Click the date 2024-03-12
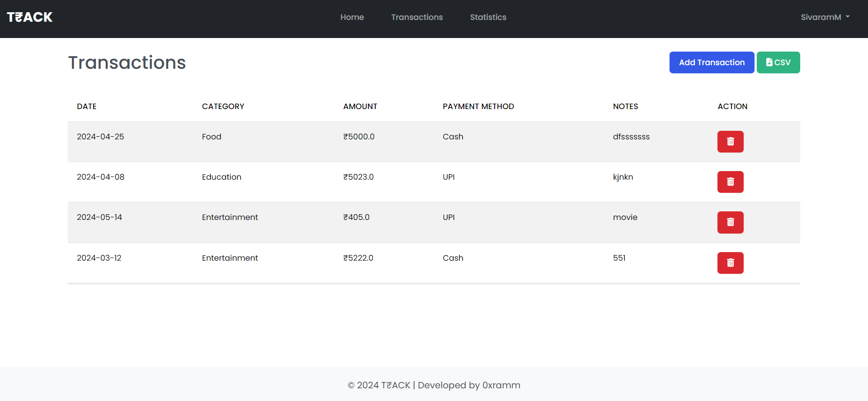Viewport: 868px width, 401px height. coord(99,258)
